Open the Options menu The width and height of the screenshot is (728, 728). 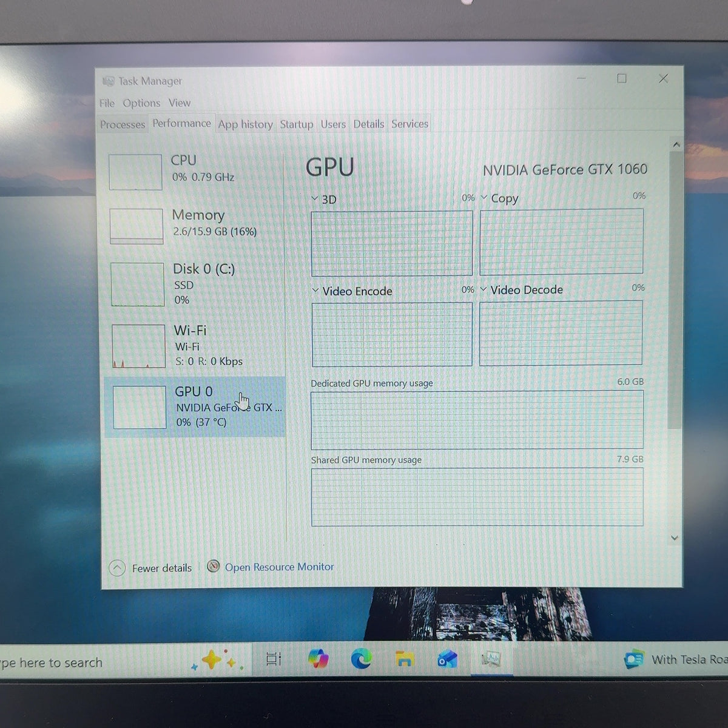click(141, 103)
